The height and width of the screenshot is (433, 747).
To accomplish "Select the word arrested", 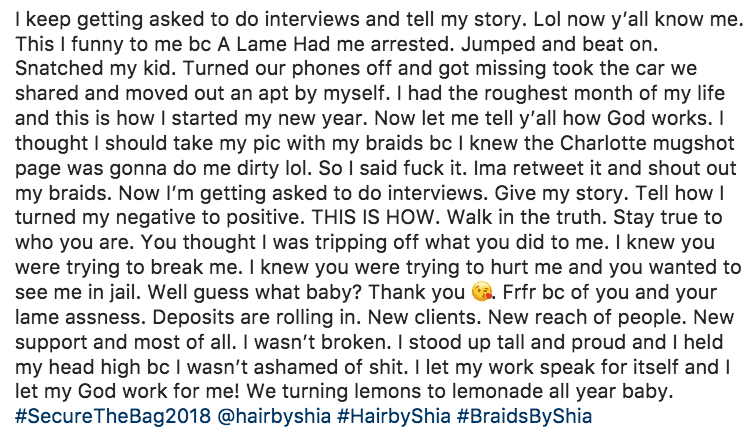I will [412, 44].
